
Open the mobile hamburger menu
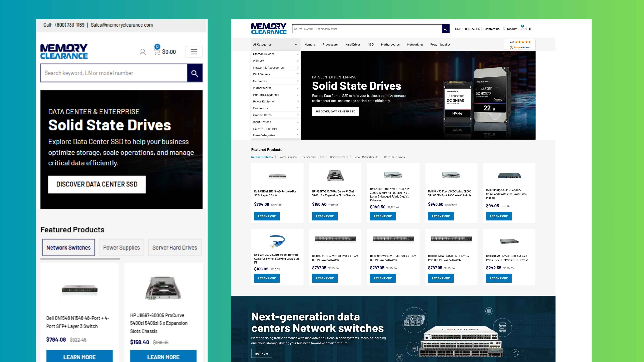pyautogui.click(x=194, y=52)
